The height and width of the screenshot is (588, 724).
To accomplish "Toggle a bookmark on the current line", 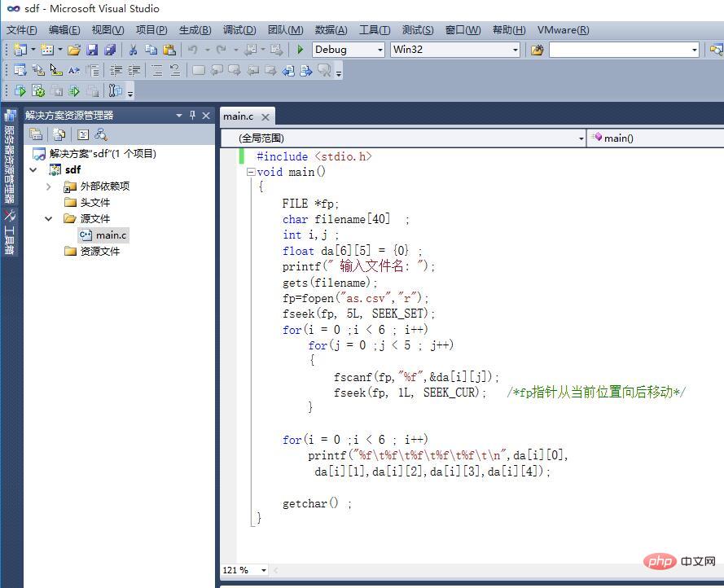I will click(199, 70).
